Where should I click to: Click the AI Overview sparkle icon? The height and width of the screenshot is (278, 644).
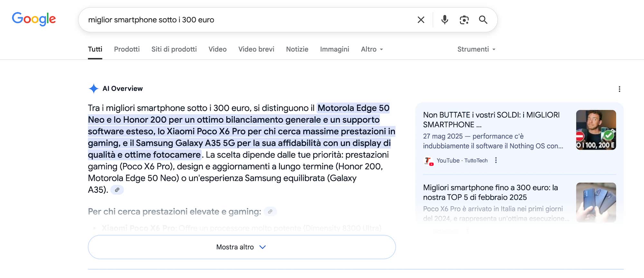coord(93,88)
